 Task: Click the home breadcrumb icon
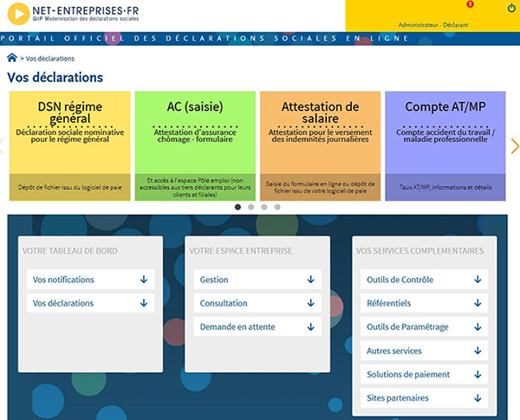(x=12, y=58)
